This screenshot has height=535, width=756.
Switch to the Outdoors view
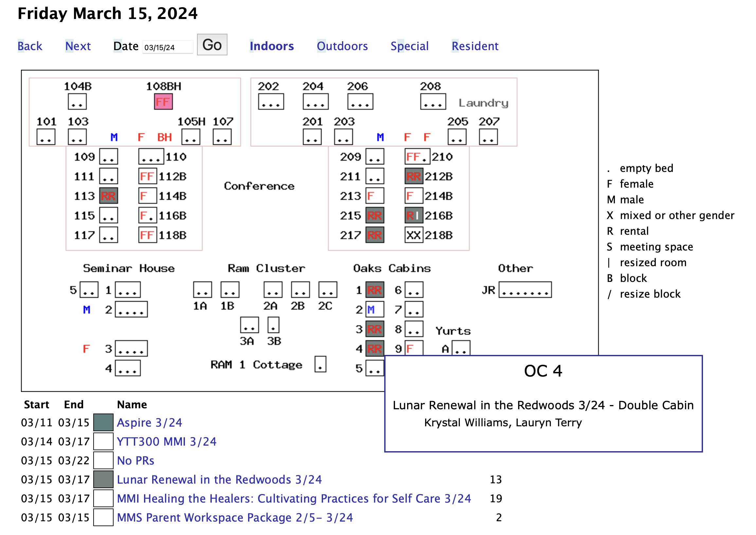[x=342, y=46]
